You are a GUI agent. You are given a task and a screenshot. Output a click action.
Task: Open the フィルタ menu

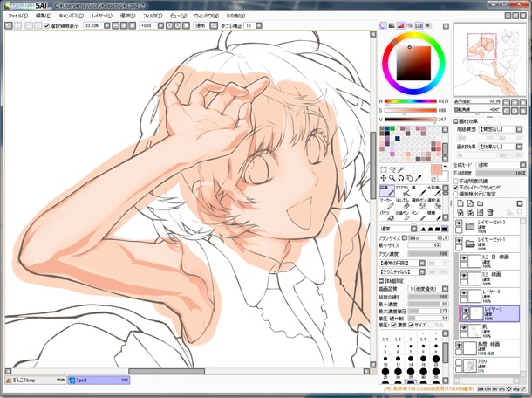152,16
